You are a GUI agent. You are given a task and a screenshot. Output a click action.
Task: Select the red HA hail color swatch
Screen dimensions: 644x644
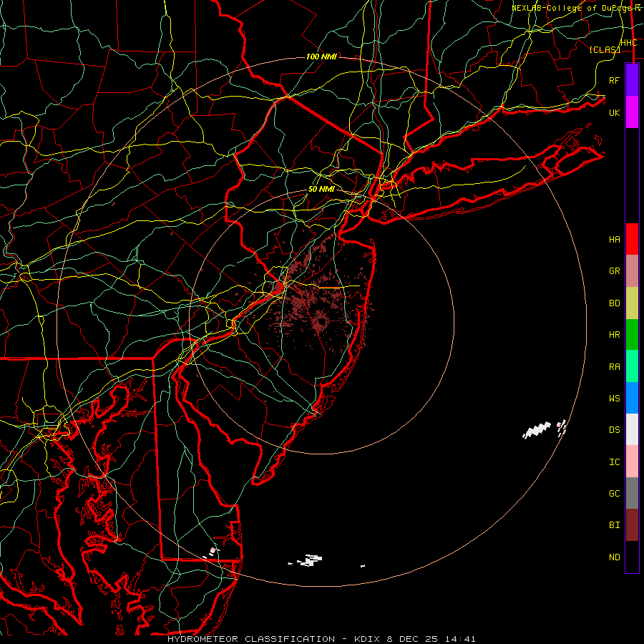[x=632, y=239]
